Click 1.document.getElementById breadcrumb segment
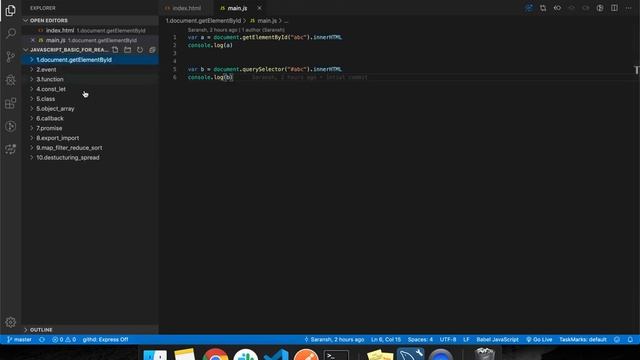The width and height of the screenshot is (640, 360). point(203,20)
